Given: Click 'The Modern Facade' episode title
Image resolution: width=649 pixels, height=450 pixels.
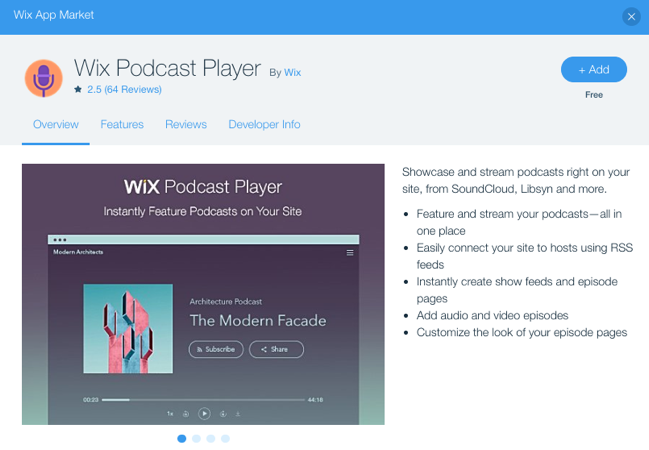Looking at the screenshot, I should (258, 321).
